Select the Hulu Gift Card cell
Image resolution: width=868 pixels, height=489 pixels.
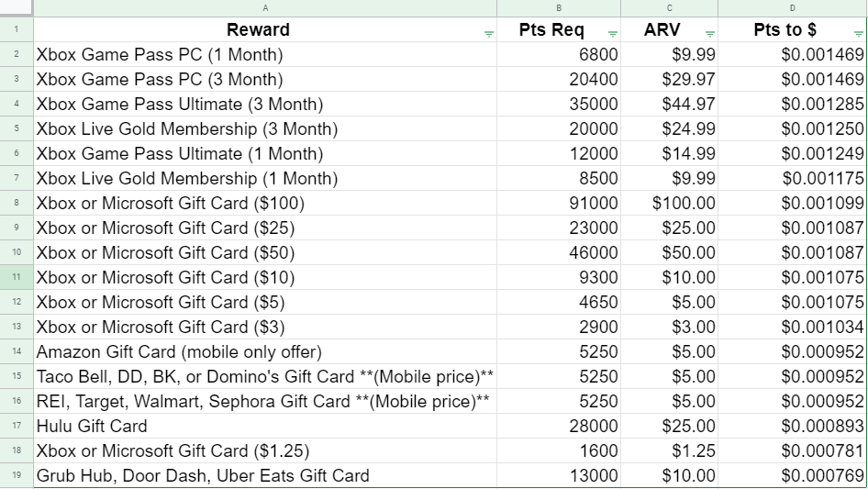pyautogui.click(x=92, y=426)
